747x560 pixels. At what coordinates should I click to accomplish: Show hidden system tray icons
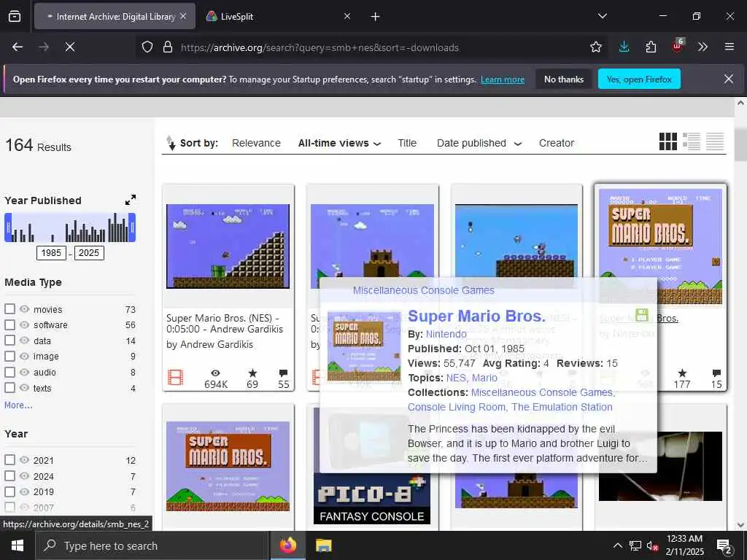(x=617, y=545)
